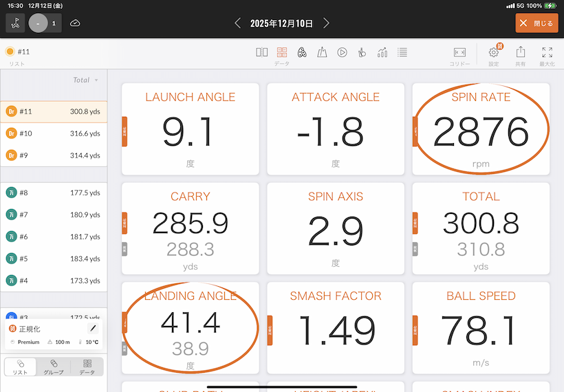Click the 最大化 maximize view icon
This screenshot has width=564, height=392.
coord(547,53)
